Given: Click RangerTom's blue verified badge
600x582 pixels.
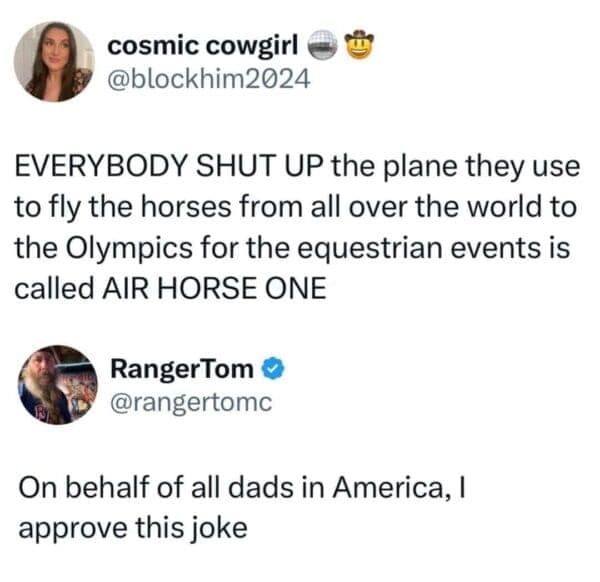Looking at the screenshot, I should 271,369.
